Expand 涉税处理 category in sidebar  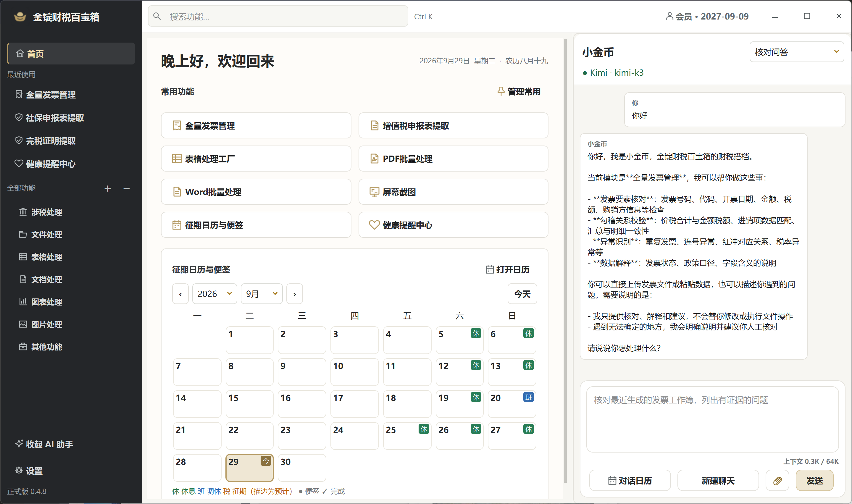pos(71,212)
